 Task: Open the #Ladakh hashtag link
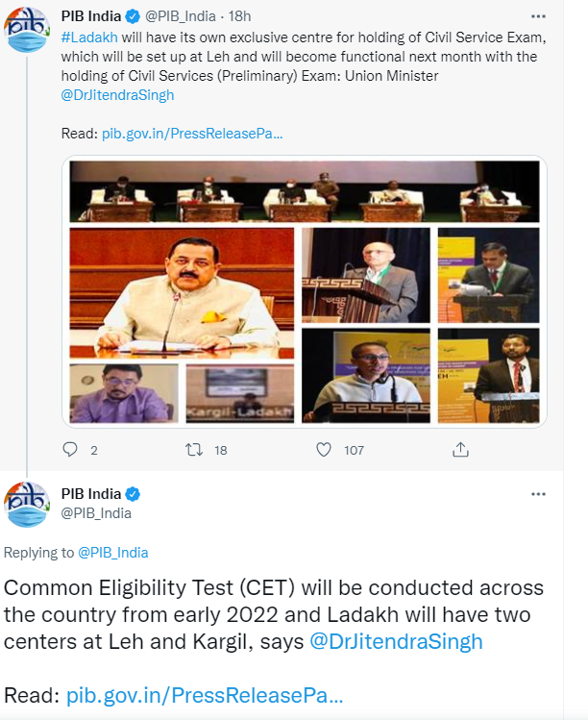89,35
